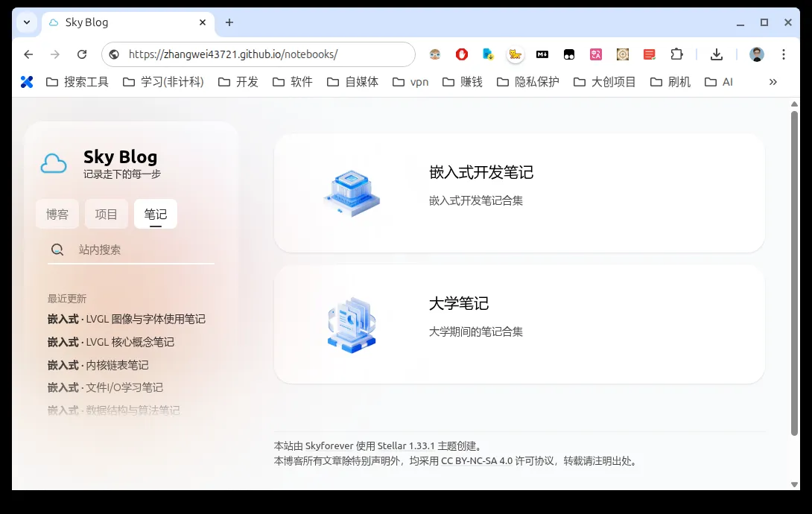Click the red notes extension icon

(x=649, y=54)
